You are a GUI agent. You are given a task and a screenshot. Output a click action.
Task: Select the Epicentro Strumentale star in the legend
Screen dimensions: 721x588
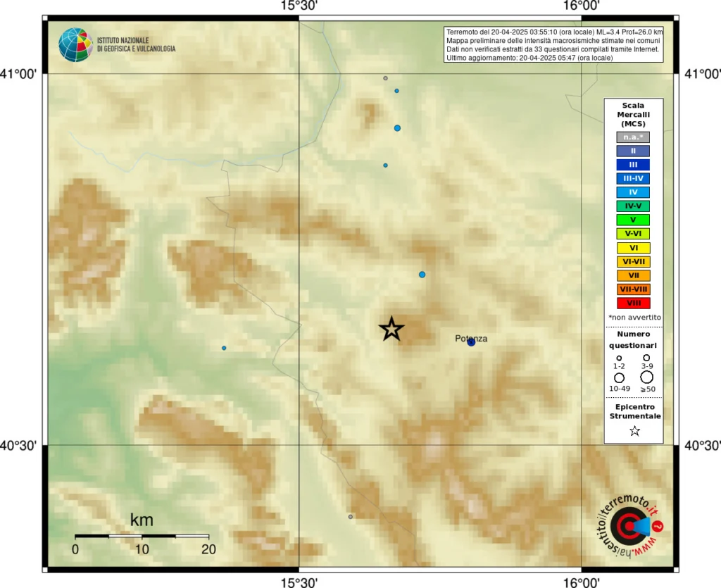click(634, 430)
